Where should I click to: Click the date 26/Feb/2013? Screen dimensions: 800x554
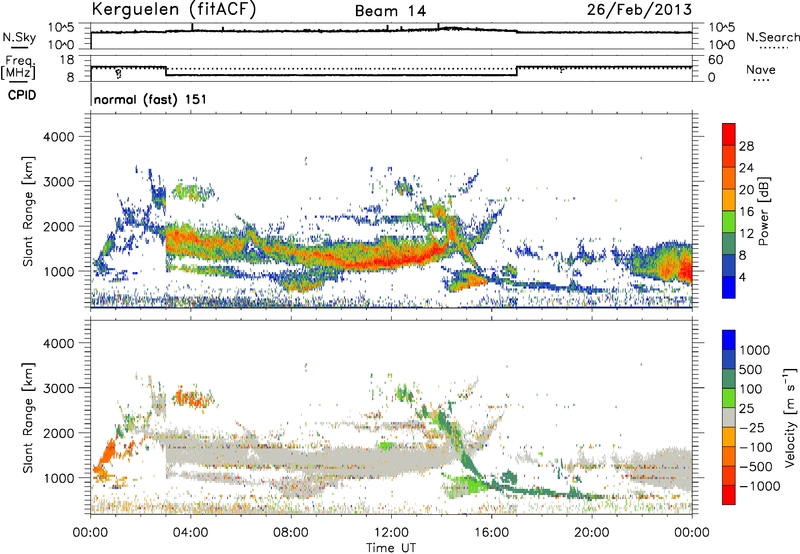tap(639, 9)
